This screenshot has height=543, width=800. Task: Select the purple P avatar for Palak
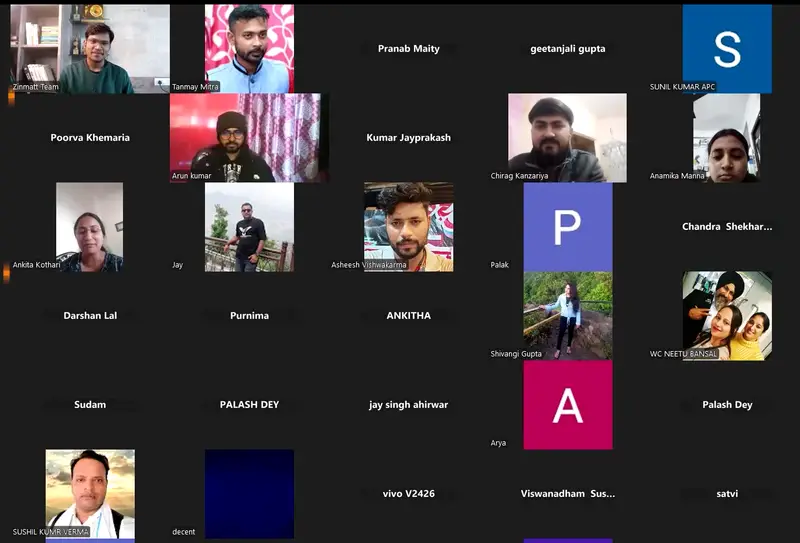tap(567, 227)
